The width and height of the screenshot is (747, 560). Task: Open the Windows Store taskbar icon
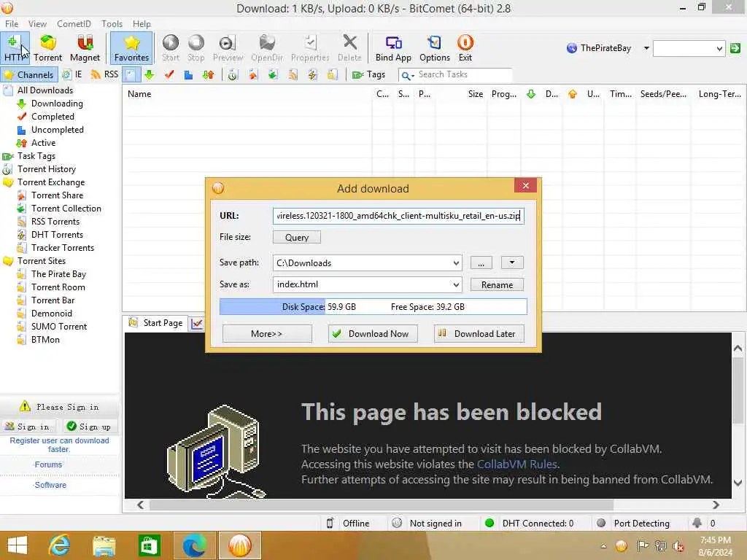click(x=149, y=545)
